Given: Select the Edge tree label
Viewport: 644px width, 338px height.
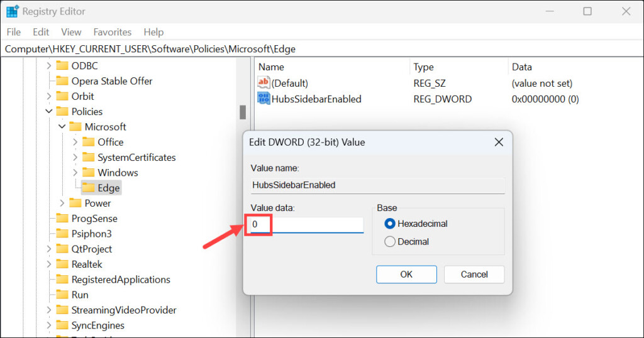Looking at the screenshot, I should (x=108, y=188).
